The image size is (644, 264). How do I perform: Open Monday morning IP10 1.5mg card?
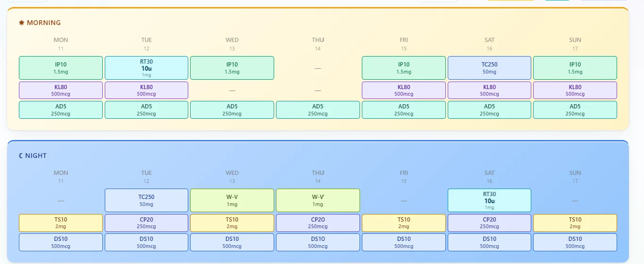click(61, 68)
